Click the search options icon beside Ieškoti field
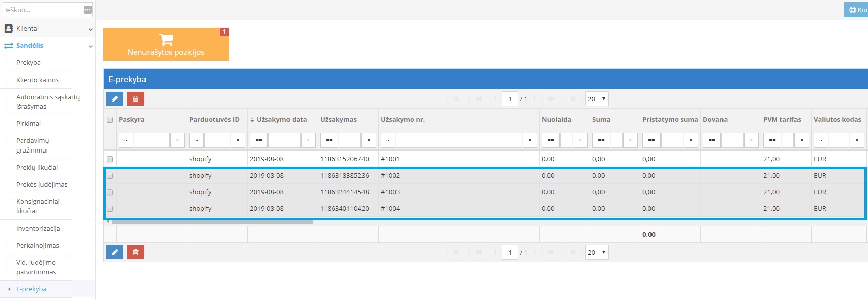Viewport: 868px width, 300px height. [x=88, y=10]
